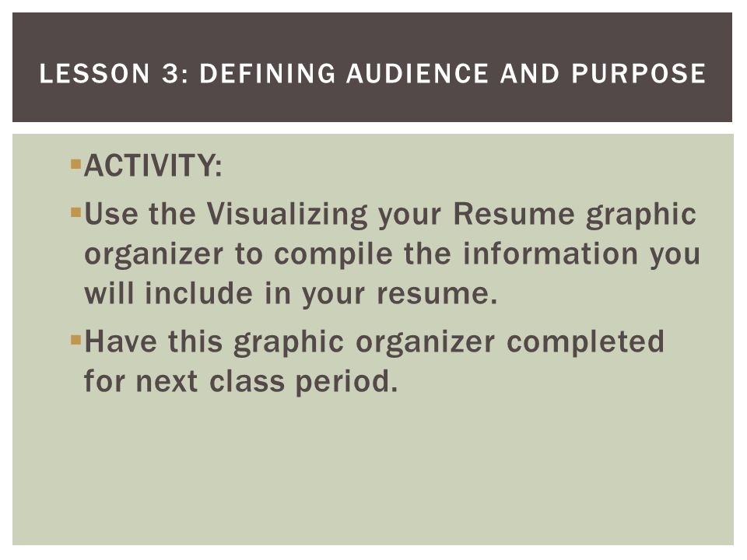The image size is (747, 560).
Task: Click the bullet marker before 'Have this graphic'
Action: [x=75, y=340]
